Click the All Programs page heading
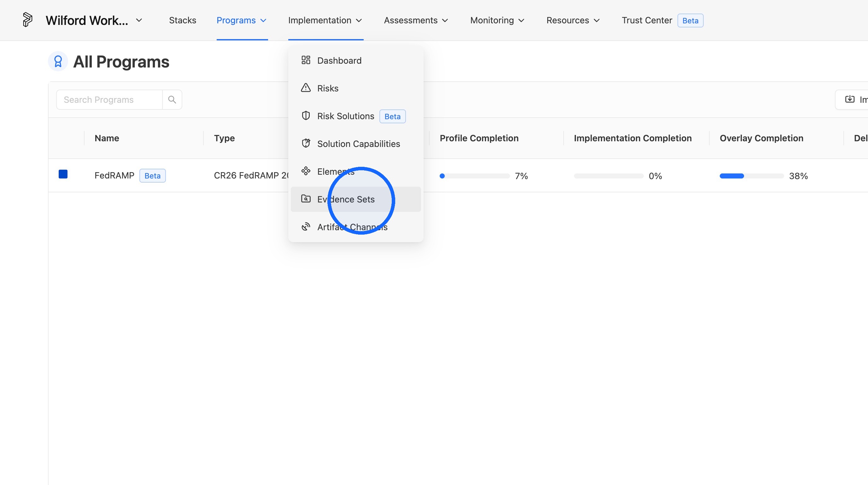Viewport: 868px width, 485px height. pos(121,61)
